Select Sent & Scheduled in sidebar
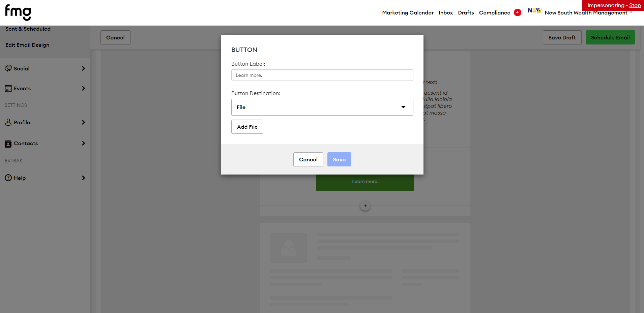Screen dimensions: 644x313 pos(28,29)
